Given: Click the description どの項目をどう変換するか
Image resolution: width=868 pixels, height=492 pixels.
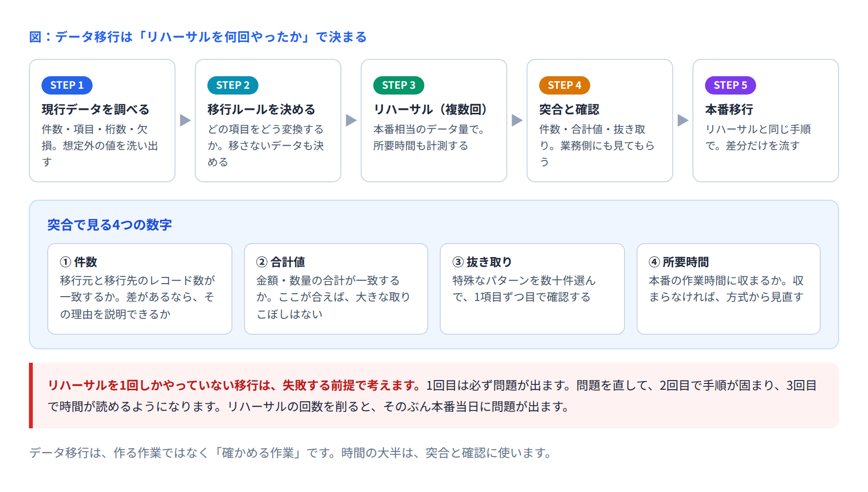Looking at the screenshot, I should pos(266,145).
